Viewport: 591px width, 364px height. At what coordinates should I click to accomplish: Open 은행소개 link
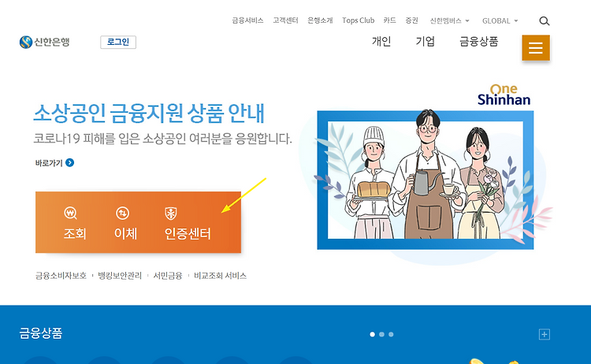[320, 20]
